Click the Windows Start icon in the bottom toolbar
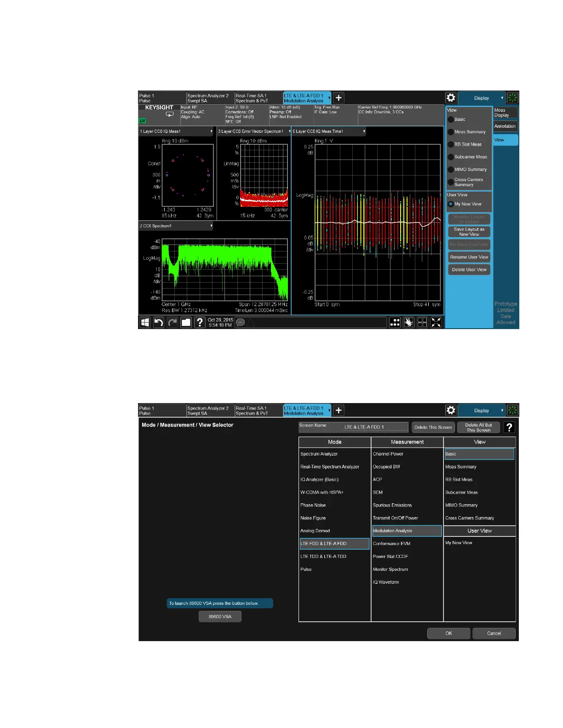 point(145,322)
